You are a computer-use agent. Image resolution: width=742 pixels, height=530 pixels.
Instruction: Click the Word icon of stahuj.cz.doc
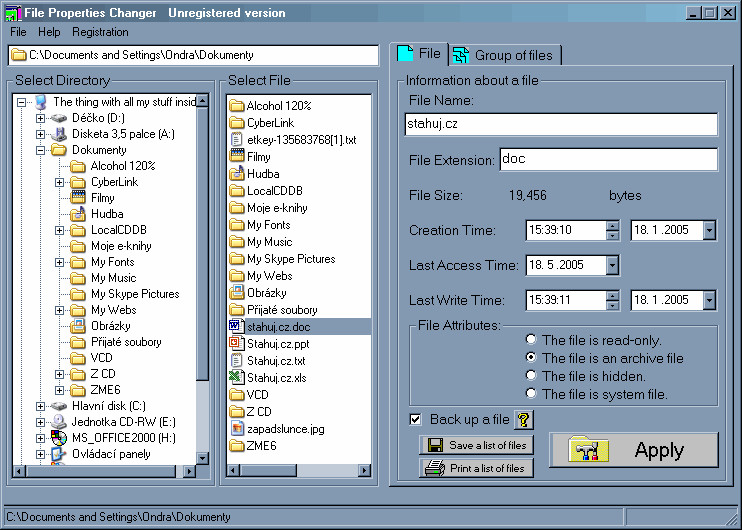point(236,327)
